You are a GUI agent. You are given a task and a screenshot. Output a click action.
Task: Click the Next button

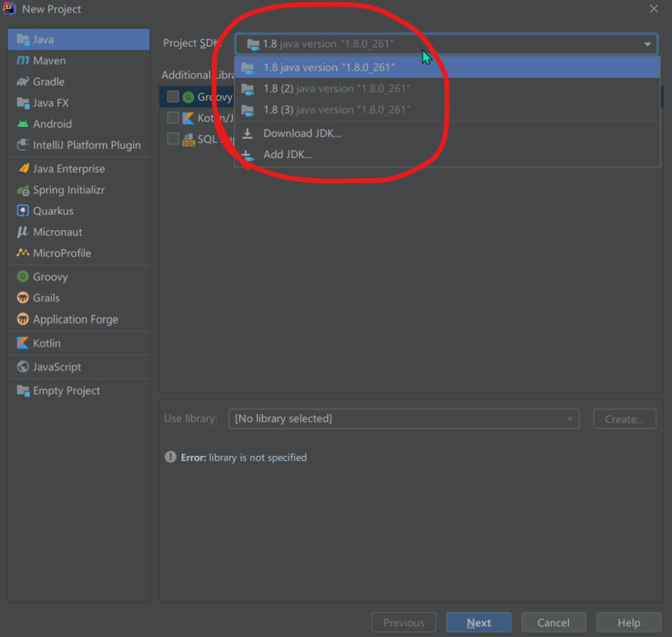478,623
